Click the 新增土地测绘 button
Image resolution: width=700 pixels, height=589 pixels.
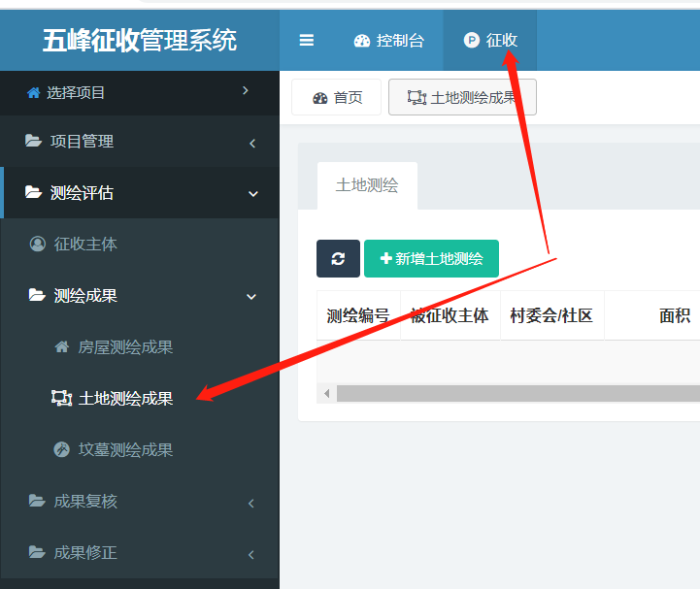point(431,258)
